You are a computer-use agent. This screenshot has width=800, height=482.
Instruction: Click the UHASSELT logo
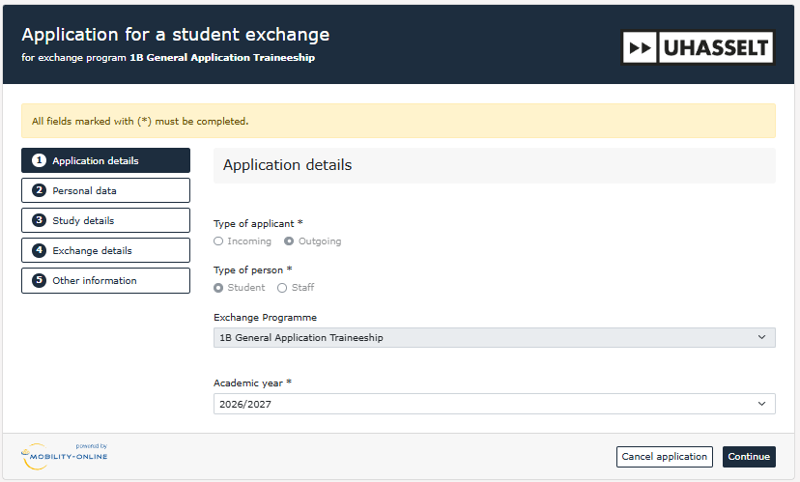pos(698,46)
